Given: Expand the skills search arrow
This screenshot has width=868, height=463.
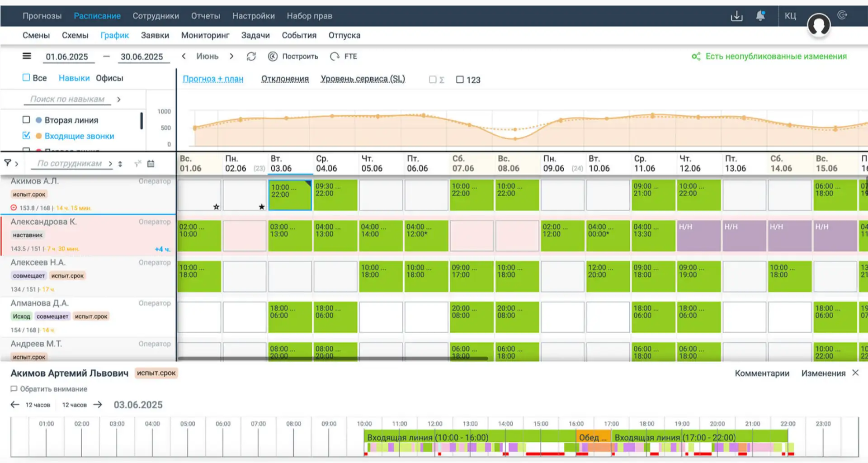Looking at the screenshot, I should coord(118,99).
